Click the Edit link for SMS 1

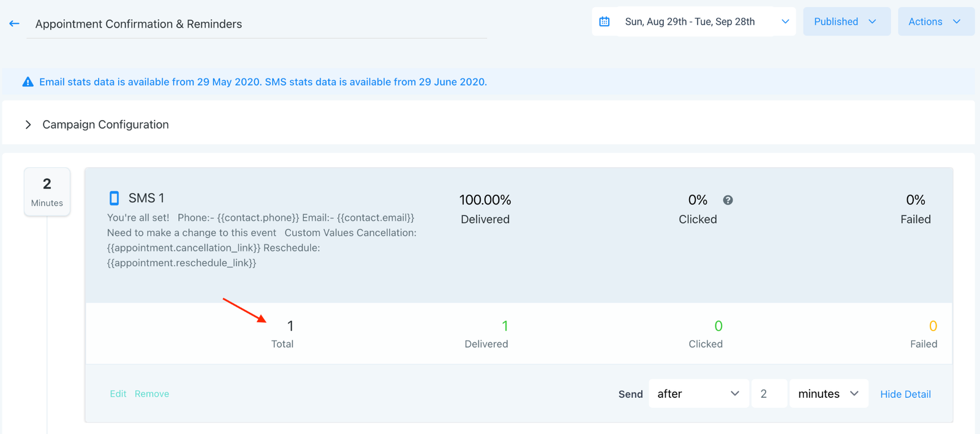coord(118,394)
